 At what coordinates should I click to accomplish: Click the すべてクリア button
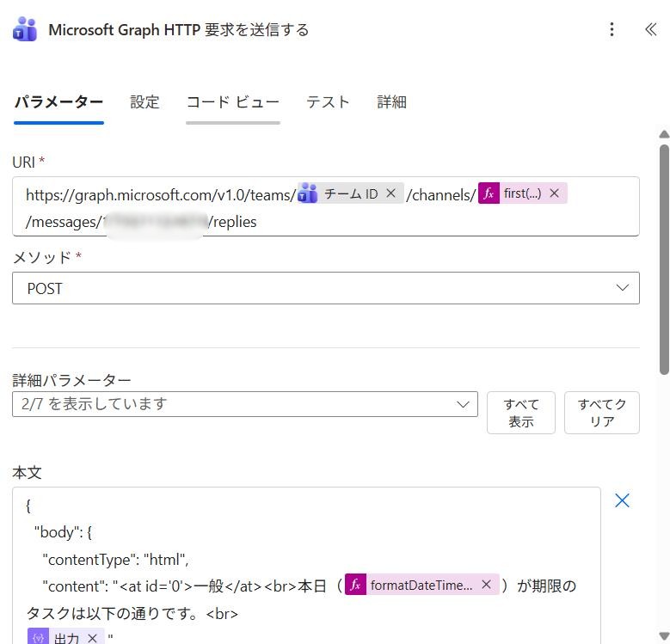click(x=601, y=413)
